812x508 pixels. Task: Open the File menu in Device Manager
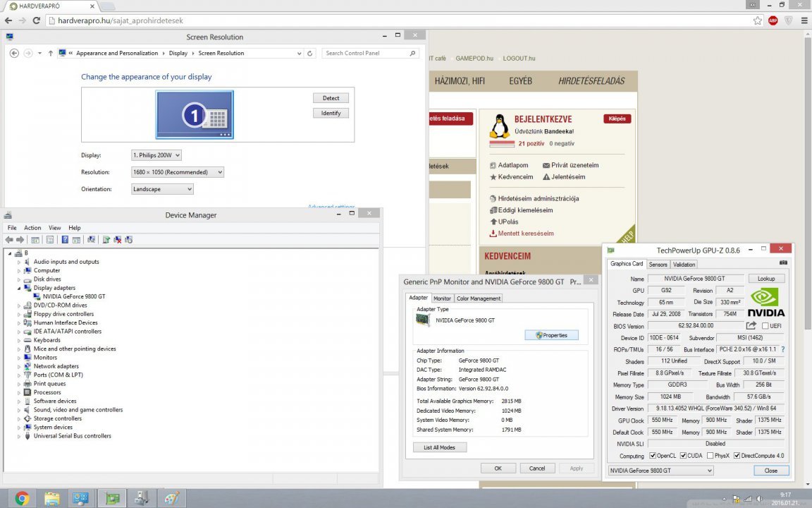(x=12, y=228)
